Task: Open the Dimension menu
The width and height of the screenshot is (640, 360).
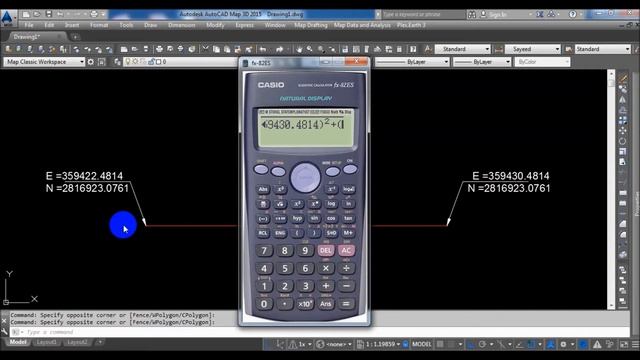Action: (x=182, y=25)
